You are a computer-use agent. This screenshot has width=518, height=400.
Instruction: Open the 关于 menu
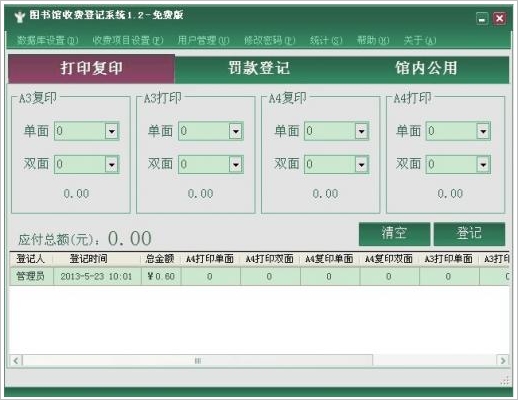coord(420,40)
